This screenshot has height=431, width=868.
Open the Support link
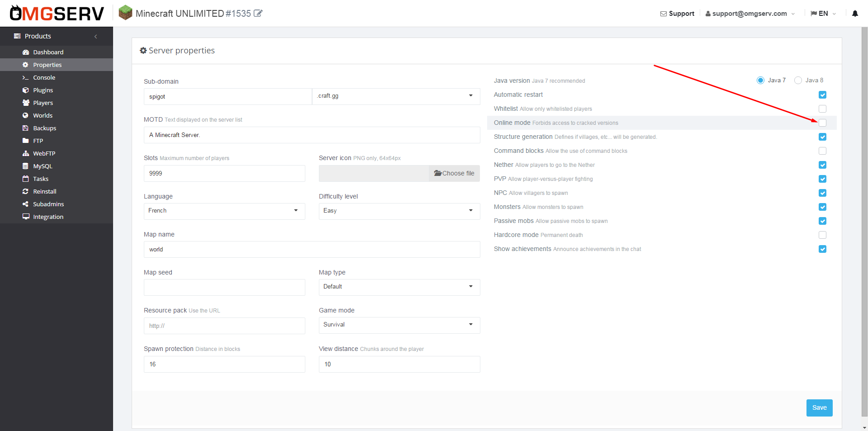pyautogui.click(x=677, y=14)
